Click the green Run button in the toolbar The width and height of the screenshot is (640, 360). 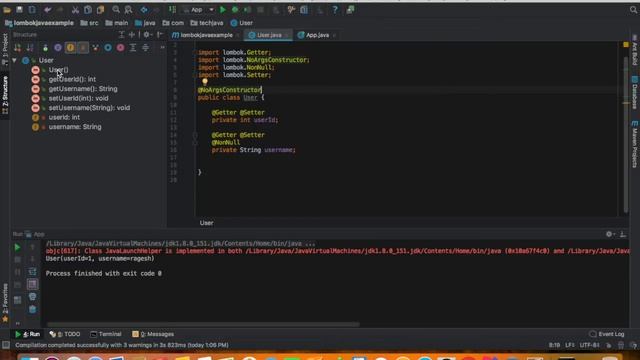coord(223,10)
